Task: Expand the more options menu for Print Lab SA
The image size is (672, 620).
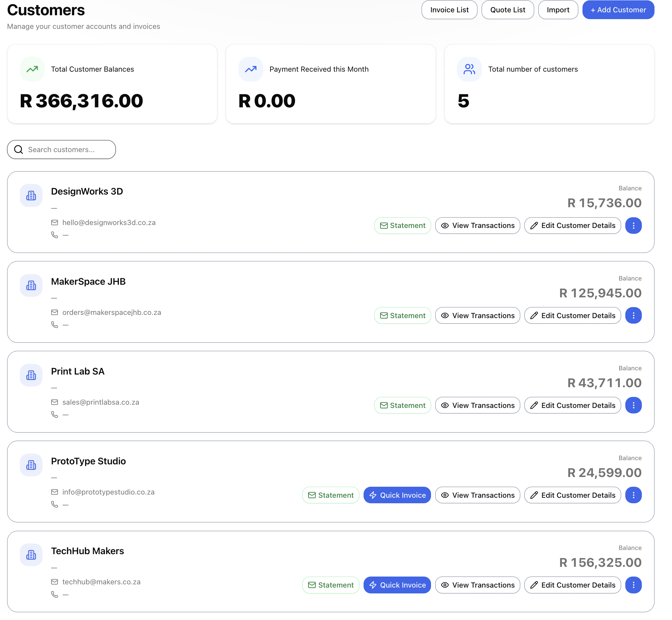Action: pyautogui.click(x=633, y=405)
